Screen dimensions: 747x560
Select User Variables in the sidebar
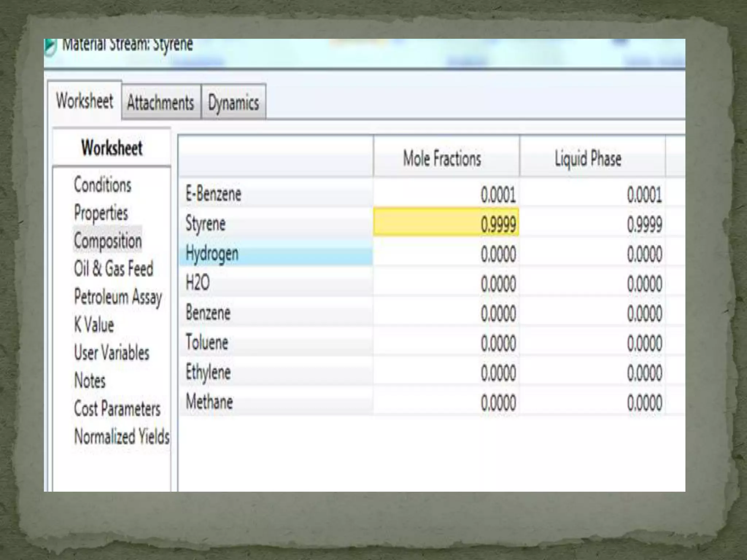[x=112, y=353]
